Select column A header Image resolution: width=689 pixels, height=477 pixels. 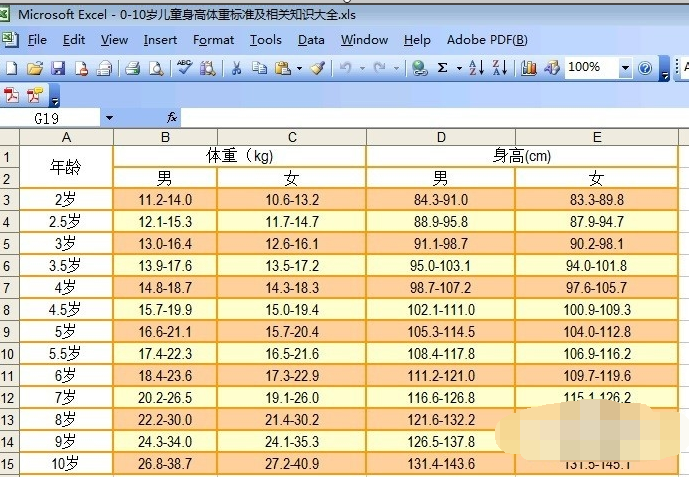66,137
